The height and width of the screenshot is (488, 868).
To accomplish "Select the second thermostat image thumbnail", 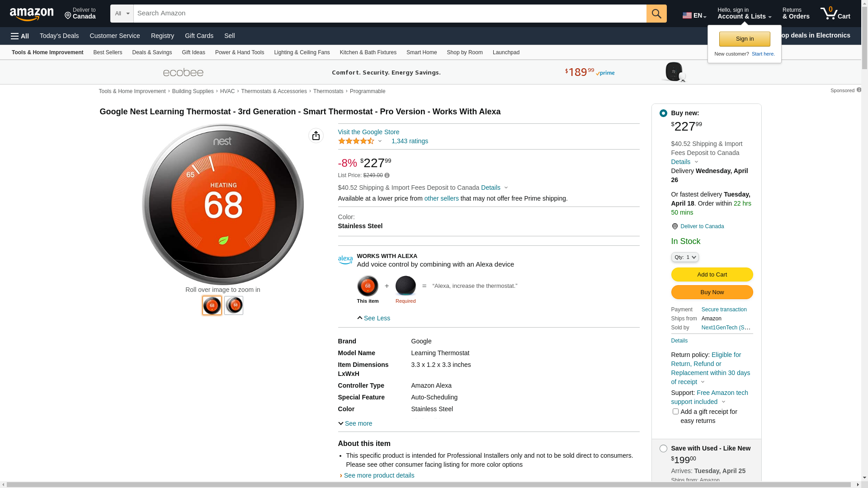I will (x=234, y=305).
